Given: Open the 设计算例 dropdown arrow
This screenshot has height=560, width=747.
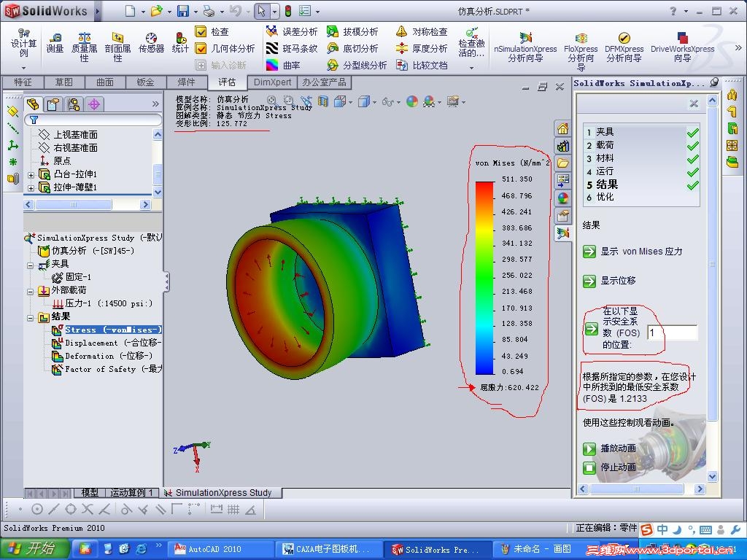Looking at the screenshot, I should click(23, 68).
